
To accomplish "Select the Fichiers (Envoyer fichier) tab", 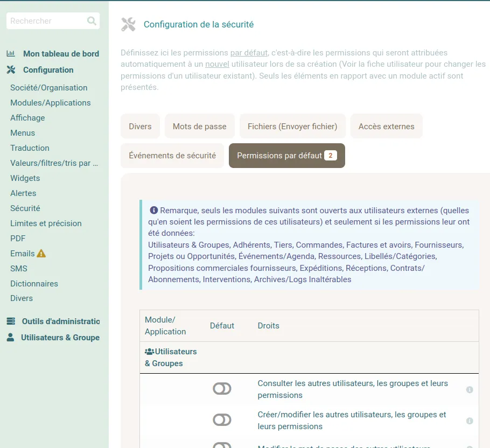I will point(292,126).
